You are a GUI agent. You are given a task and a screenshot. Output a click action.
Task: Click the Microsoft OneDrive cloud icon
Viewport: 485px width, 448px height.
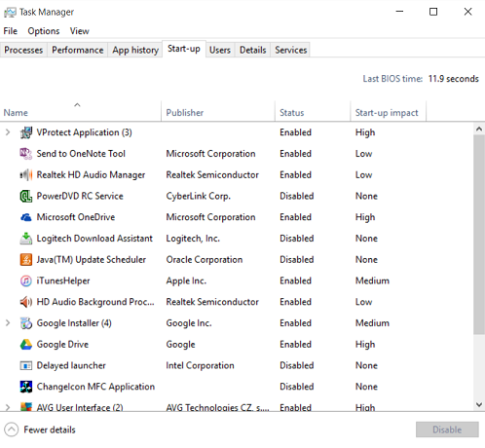tap(26, 217)
